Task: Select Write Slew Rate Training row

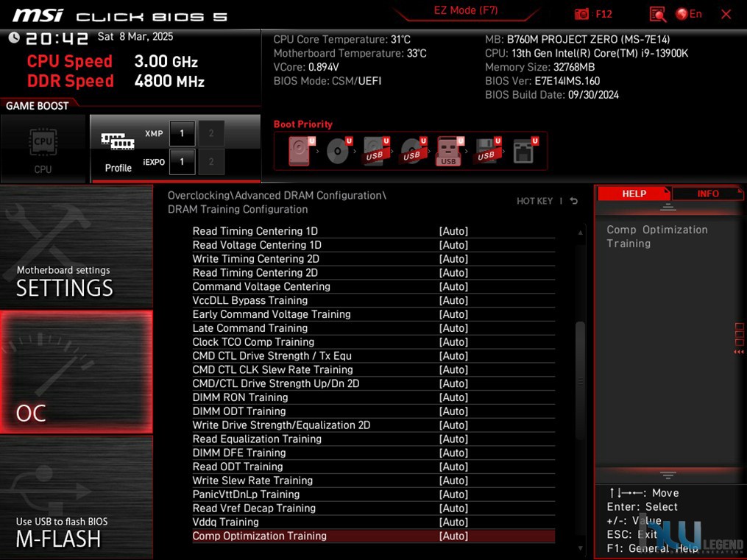Action: tap(374, 481)
